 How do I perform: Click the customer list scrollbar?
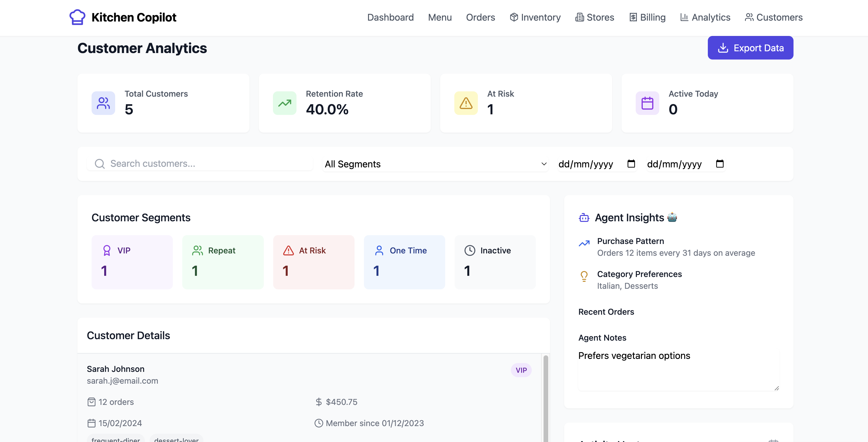[546, 398]
